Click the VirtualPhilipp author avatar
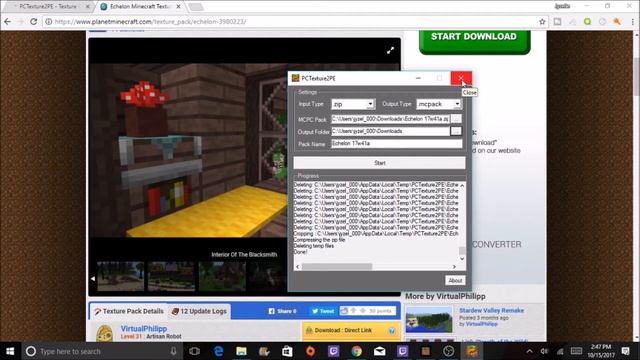This screenshot has width=640, height=360. pyautogui.click(x=105, y=333)
